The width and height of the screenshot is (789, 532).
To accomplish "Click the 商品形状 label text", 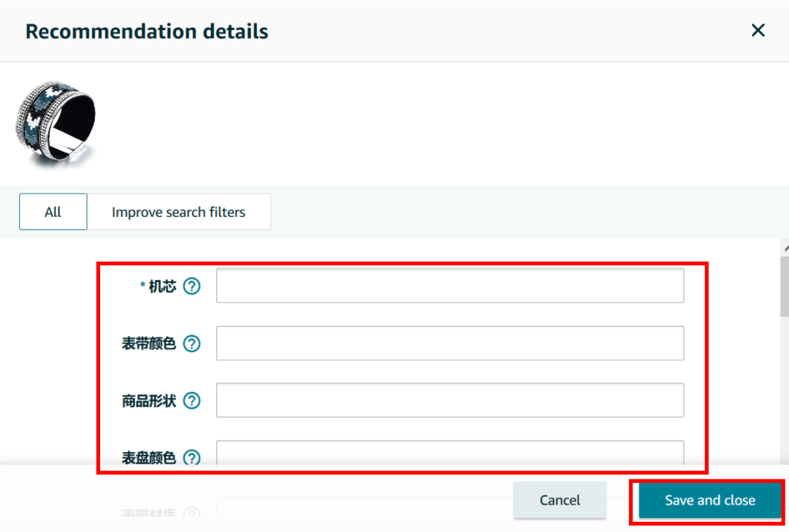I will [149, 400].
